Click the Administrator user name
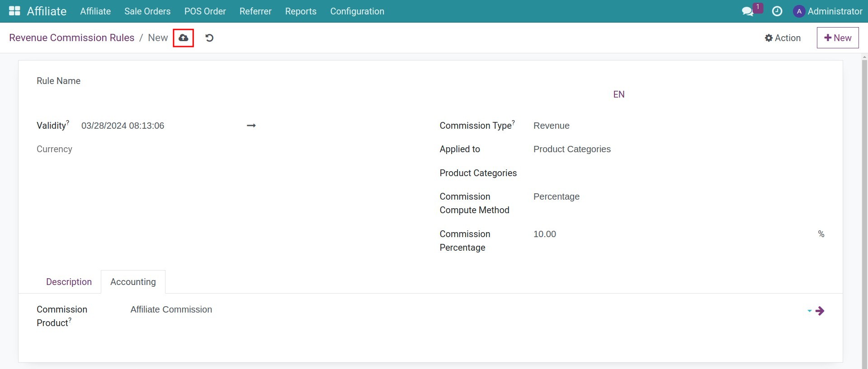 [x=835, y=11]
